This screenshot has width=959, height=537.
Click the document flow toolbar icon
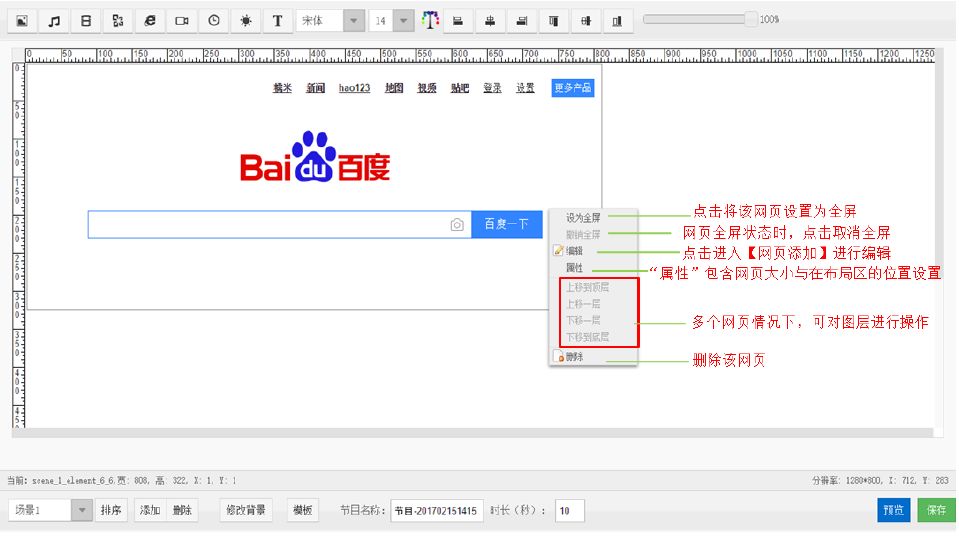pyautogui.click(x=118, y=21)
